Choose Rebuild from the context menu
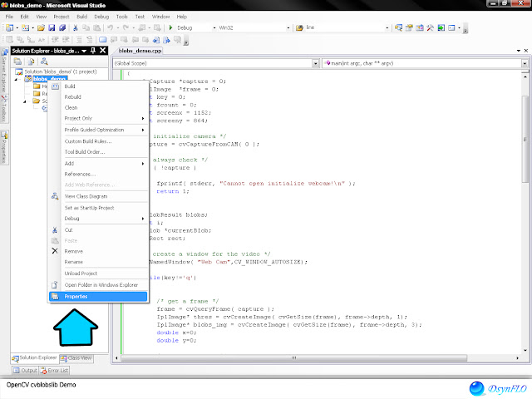Screen dimensions: 532x399 pos(98,97)
